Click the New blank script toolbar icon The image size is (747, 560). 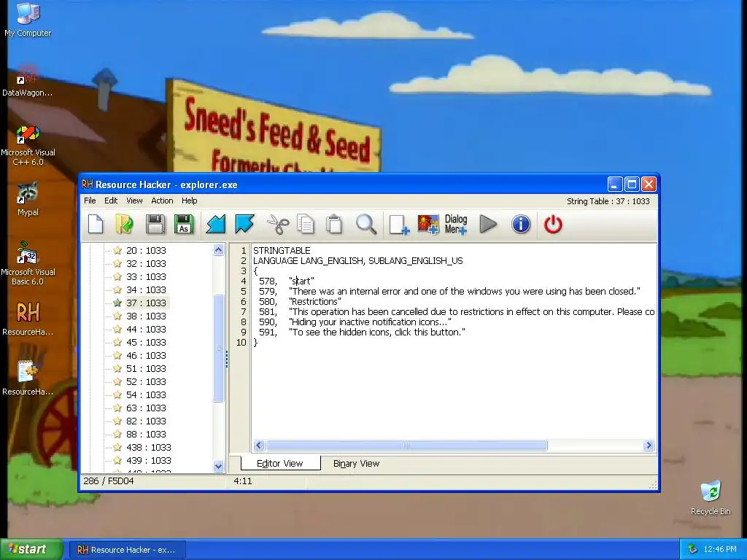coord(96,225)
